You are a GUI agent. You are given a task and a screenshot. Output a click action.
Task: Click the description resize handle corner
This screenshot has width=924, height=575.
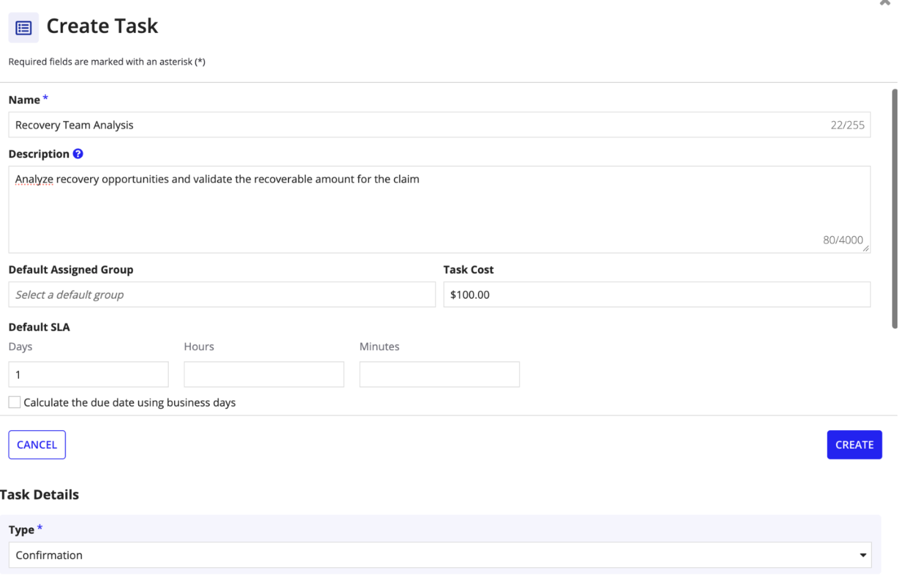pos(866,248)
